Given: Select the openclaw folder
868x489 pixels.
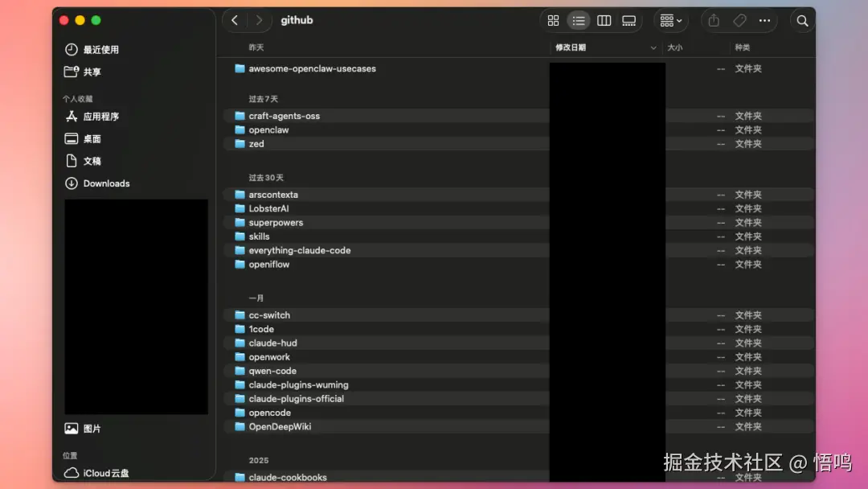Looking at the screenshot, I should point(268,129).
